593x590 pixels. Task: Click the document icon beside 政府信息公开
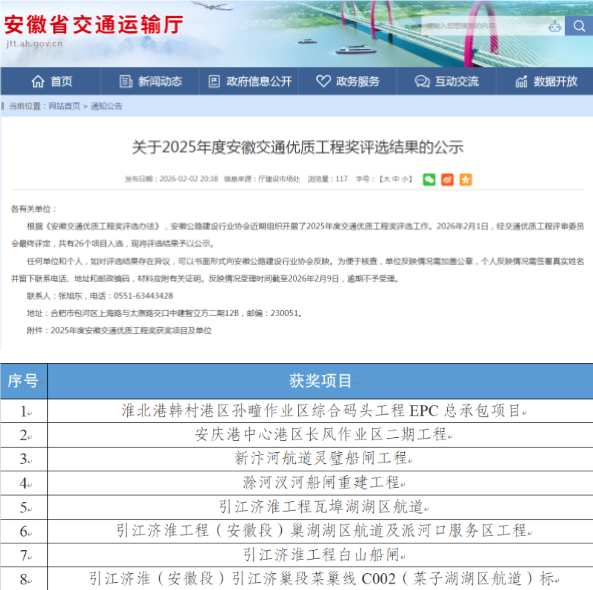point(214,81)
